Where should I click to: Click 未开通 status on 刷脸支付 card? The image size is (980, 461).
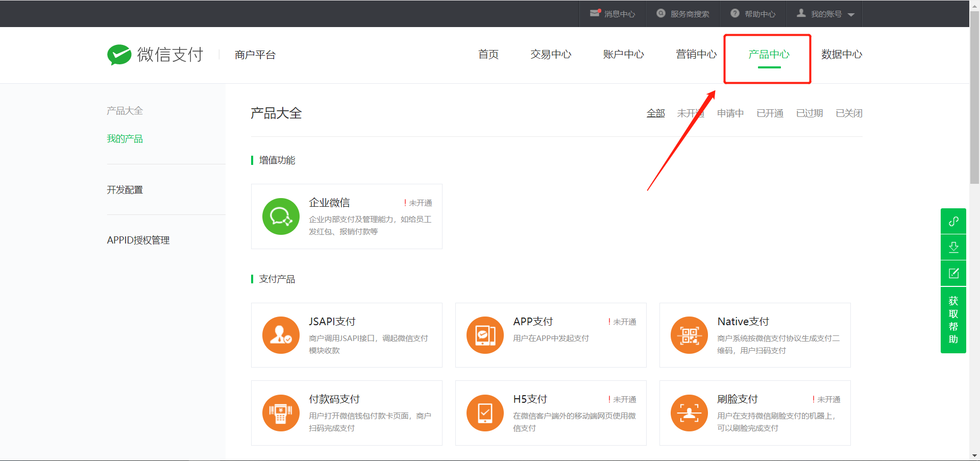826,400
